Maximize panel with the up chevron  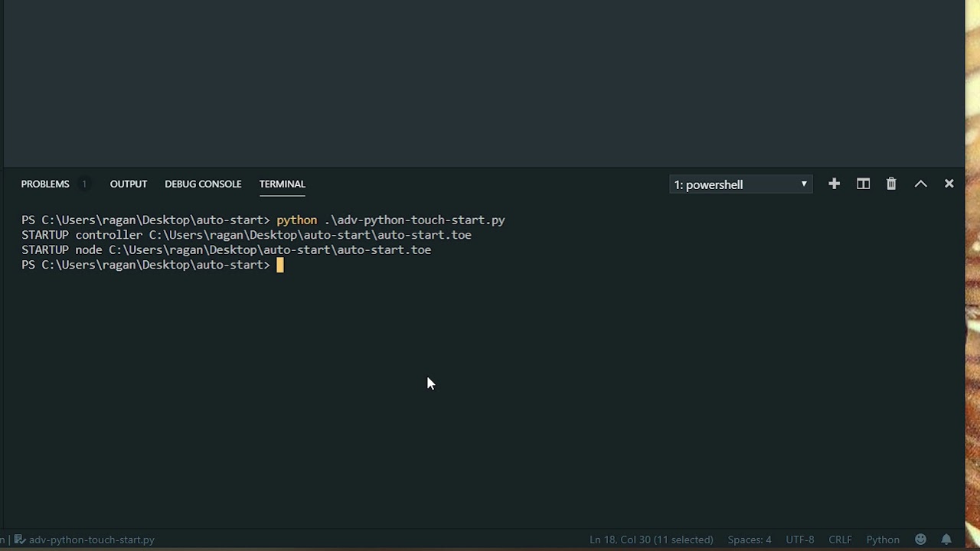click(x=920, y=184)
